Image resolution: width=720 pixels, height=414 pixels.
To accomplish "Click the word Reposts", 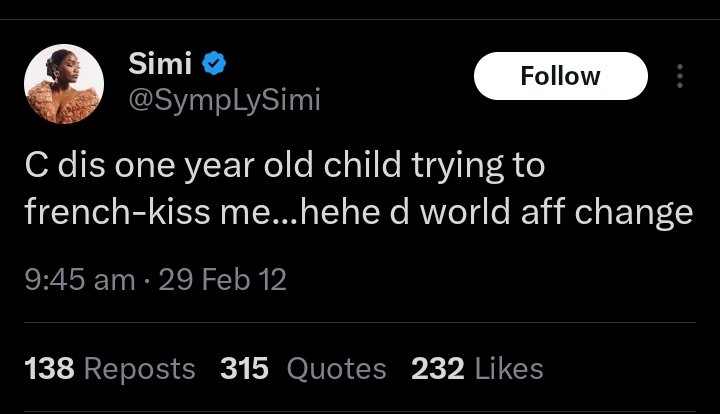I will [x=140, y=369].
